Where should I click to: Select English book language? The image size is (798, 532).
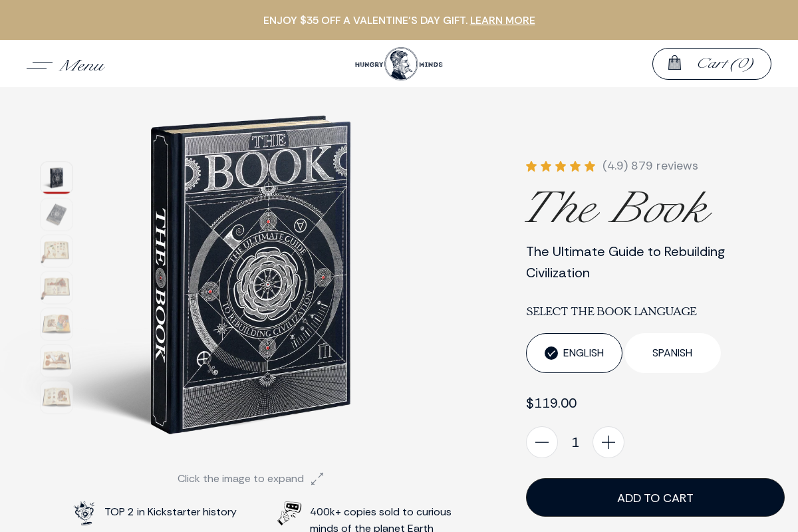click(574, 353)
